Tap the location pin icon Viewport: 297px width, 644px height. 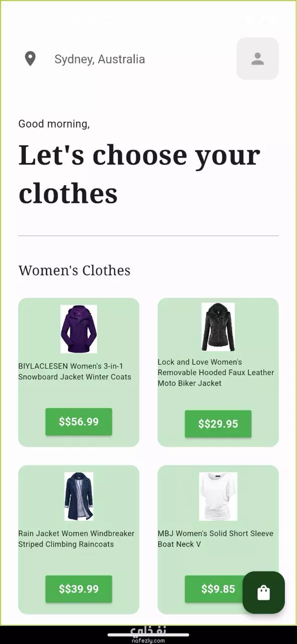coord(30,59)
